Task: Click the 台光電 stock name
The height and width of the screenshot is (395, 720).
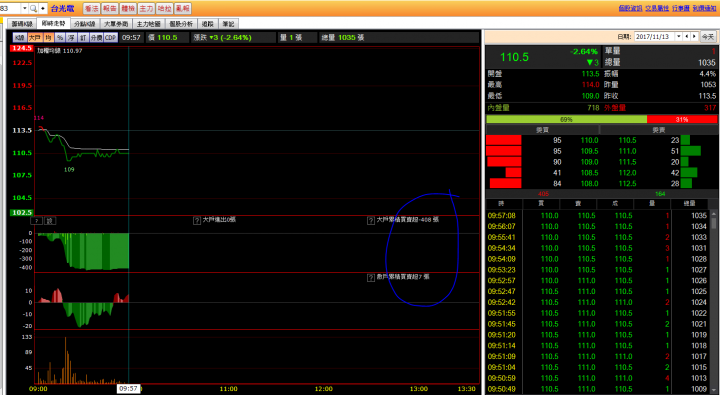Action: [x=62, y=8]
